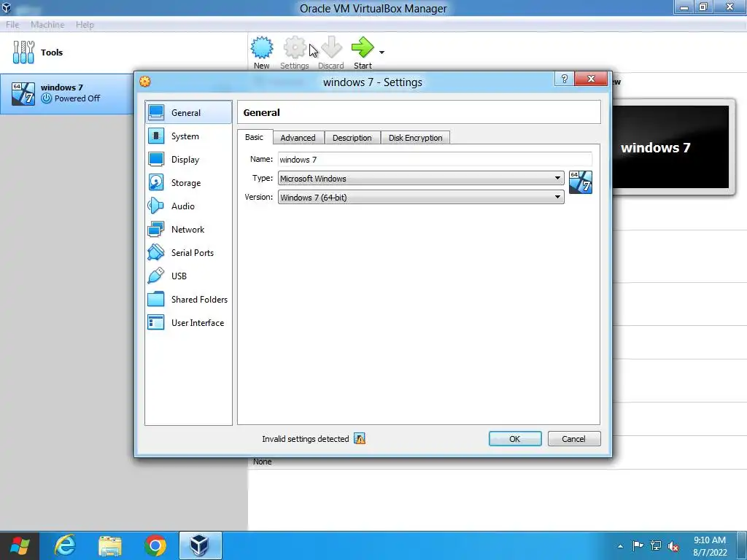Close the Settings dialog
This screenshot has height=560, width=747.
click(591, 79)
